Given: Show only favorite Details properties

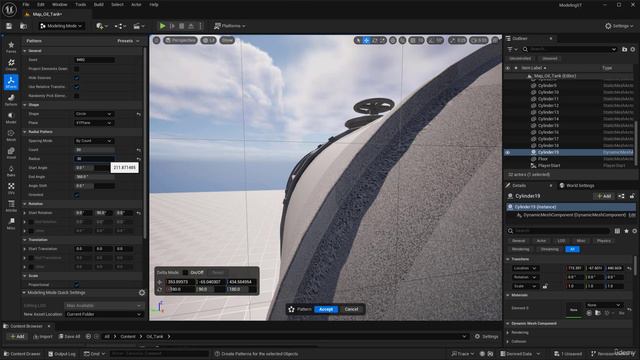Looking at the screenshot, I should click(x=626, y=231).
